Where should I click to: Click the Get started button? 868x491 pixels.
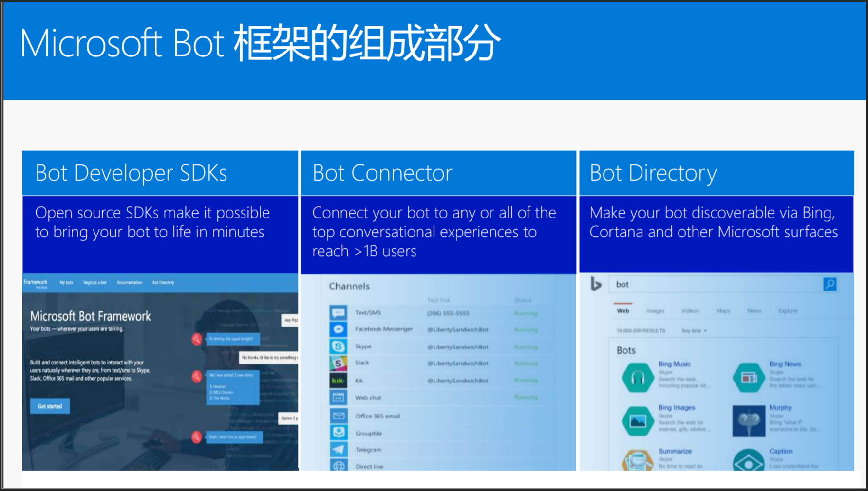point(49,405)
